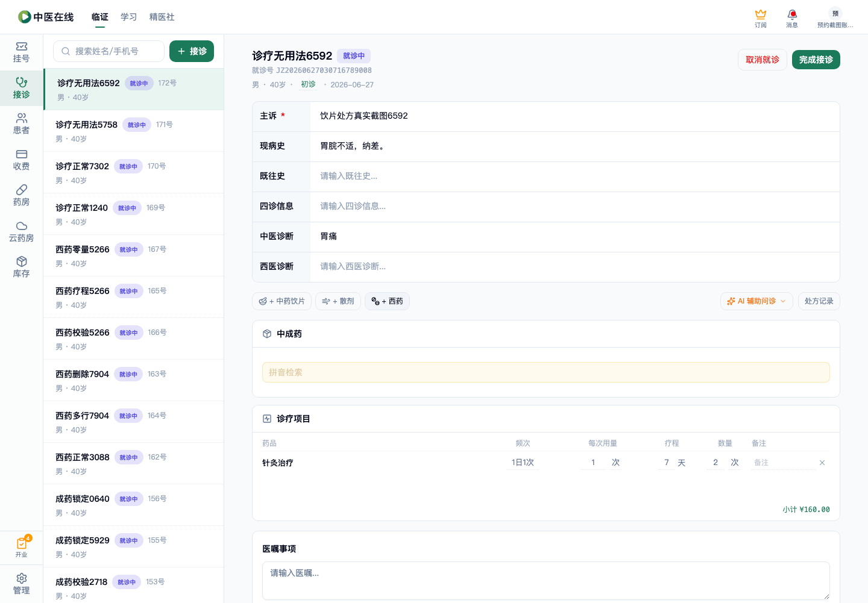Viewport: 868px width, 603px height.
Task: Click the 每次用量 value field
Action: 593,463
